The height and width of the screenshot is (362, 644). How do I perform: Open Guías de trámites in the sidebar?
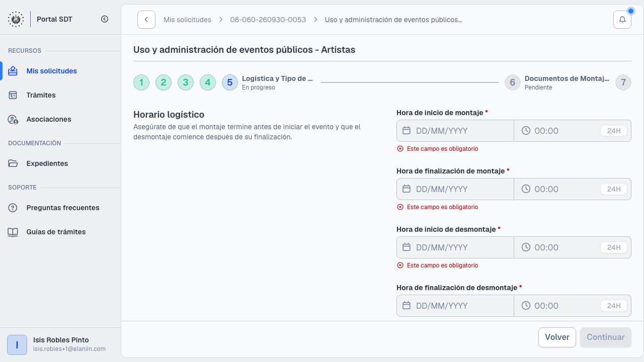tap(60, 232)
